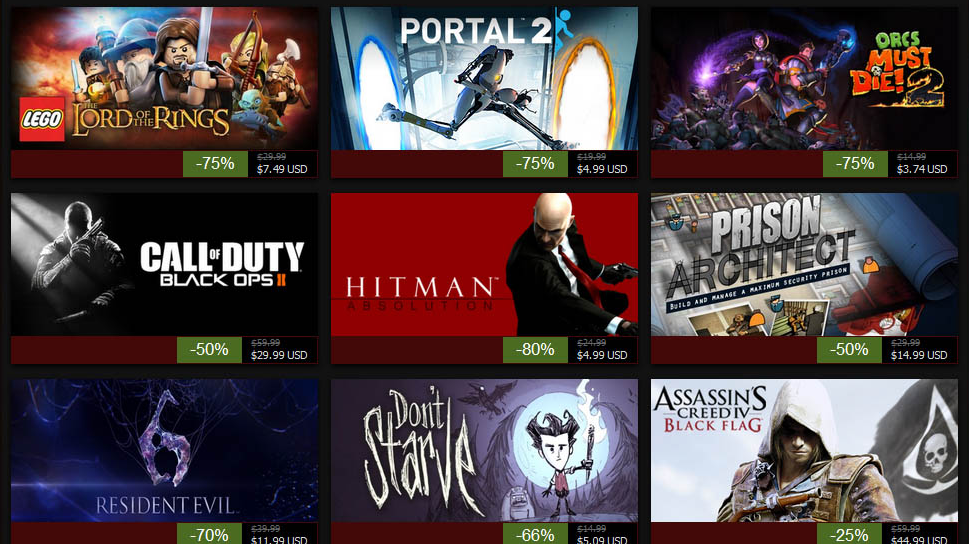Open the Hitman Absolution banner
This screenshot has width=969, height=544.
tap(484, 265)
